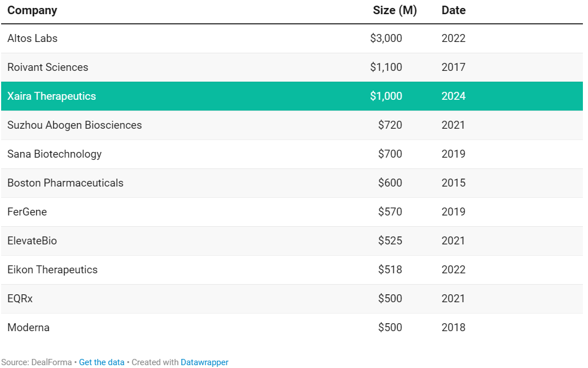The height and width of the screenshot is (368, 588).
Task: Select the Eikon Therapeutics entry
Action: (52, 270)
